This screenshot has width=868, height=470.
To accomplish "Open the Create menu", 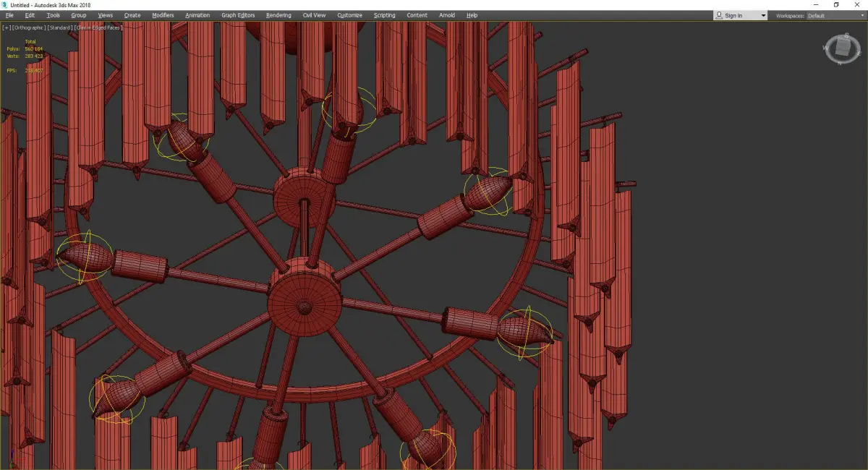I will click(x=132, y=15).
